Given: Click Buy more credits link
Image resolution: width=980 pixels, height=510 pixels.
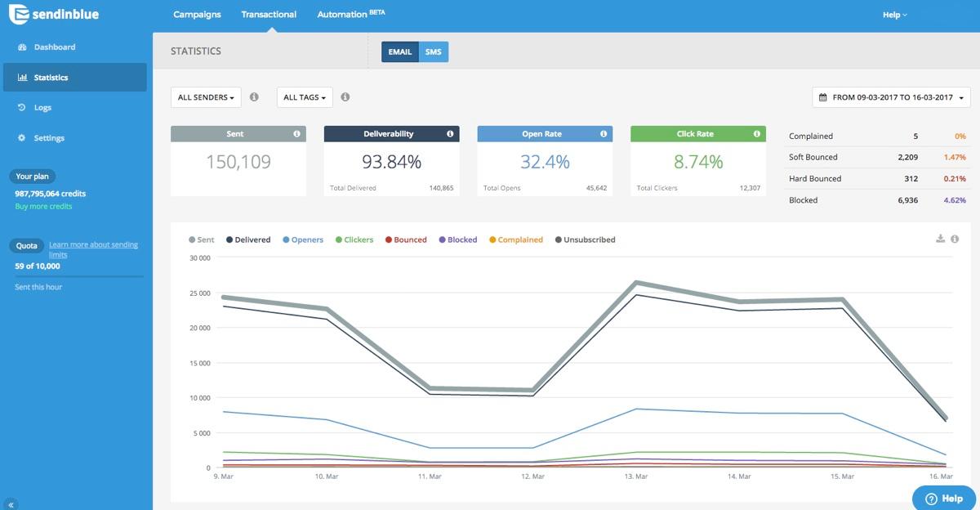Looking at the screenshot, I should [x=43, y=207].
